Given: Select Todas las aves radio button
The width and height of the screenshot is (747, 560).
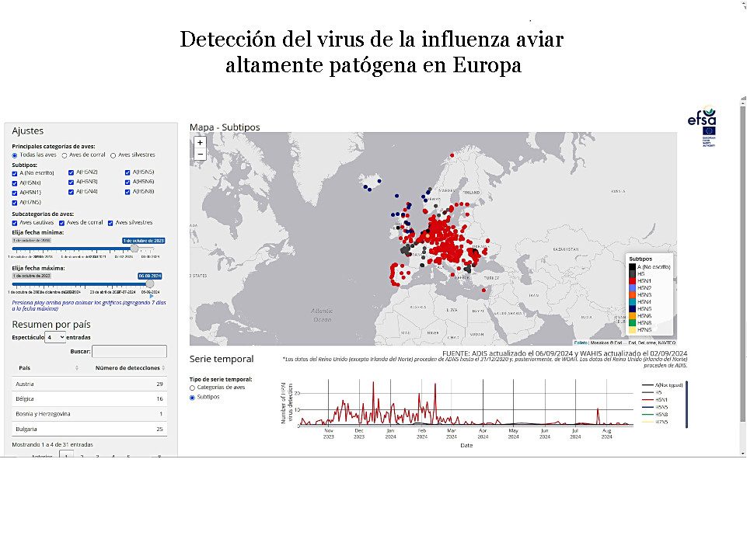Looking at the screenshot, I should click(15, 155).
